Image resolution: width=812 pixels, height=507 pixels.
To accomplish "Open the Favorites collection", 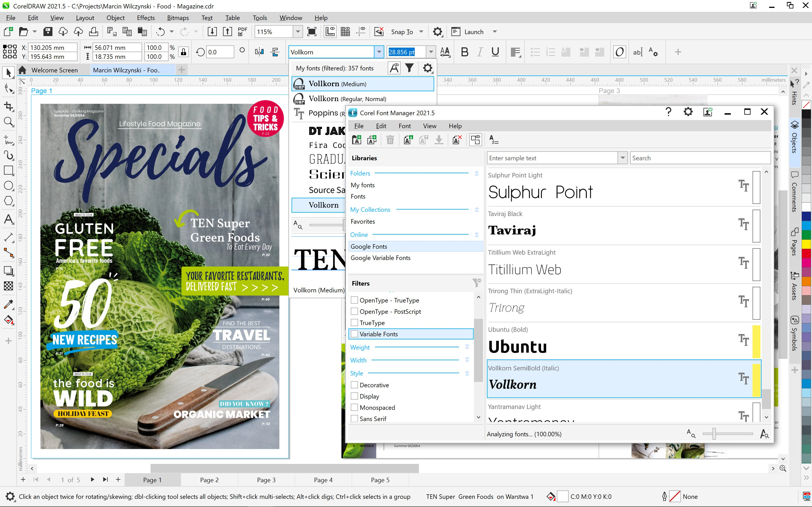I will click(x=363, y=221).
